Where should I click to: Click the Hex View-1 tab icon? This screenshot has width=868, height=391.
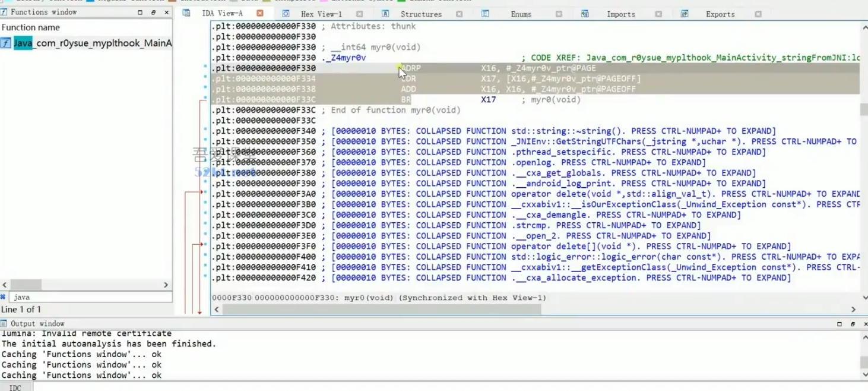[x=286, y=13]
